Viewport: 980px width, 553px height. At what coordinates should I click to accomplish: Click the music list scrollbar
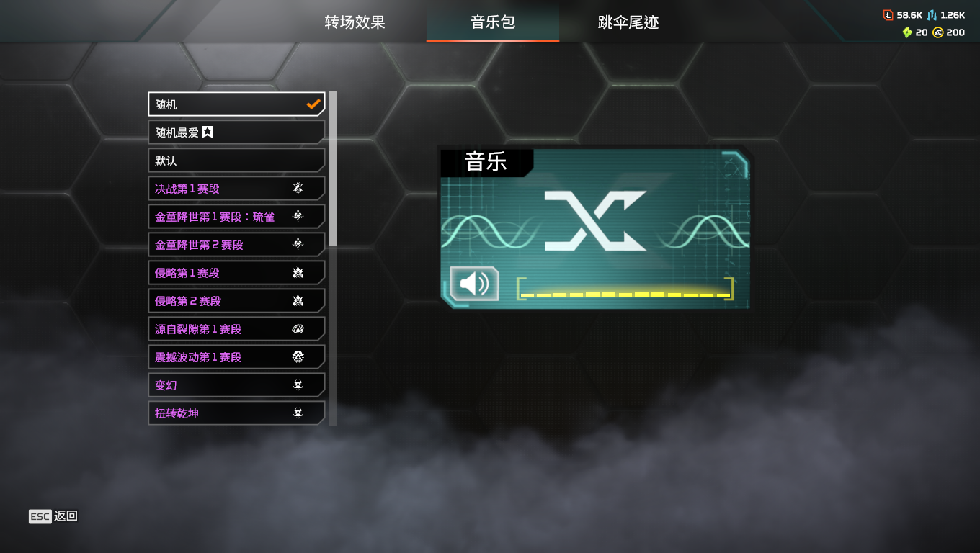pyautogui.click(x=332, y=168)
